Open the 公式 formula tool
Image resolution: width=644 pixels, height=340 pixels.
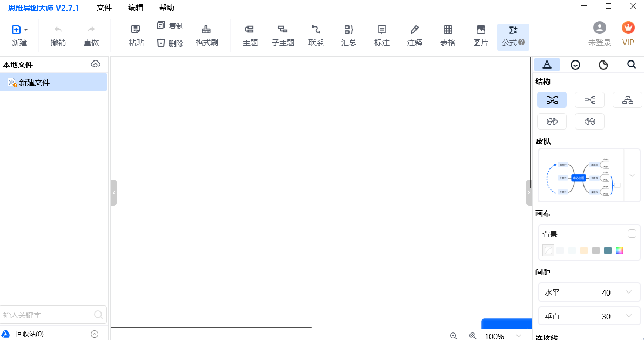tap(513, 37)
